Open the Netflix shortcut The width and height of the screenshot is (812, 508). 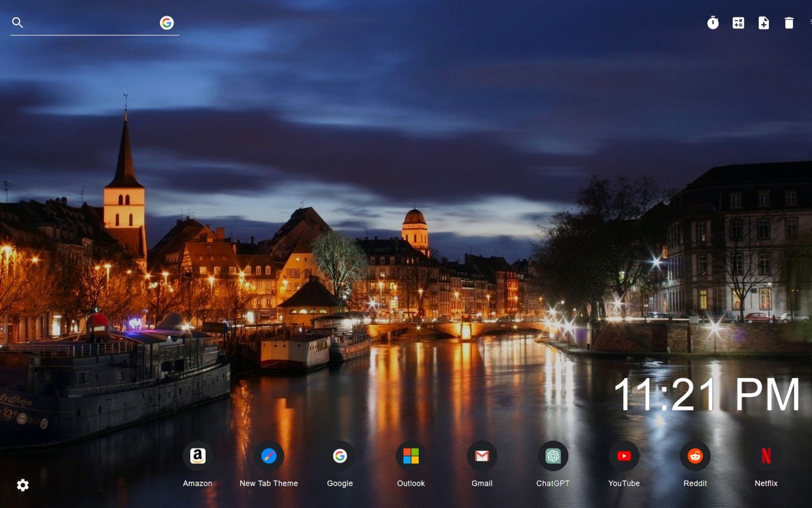(766, 456)
